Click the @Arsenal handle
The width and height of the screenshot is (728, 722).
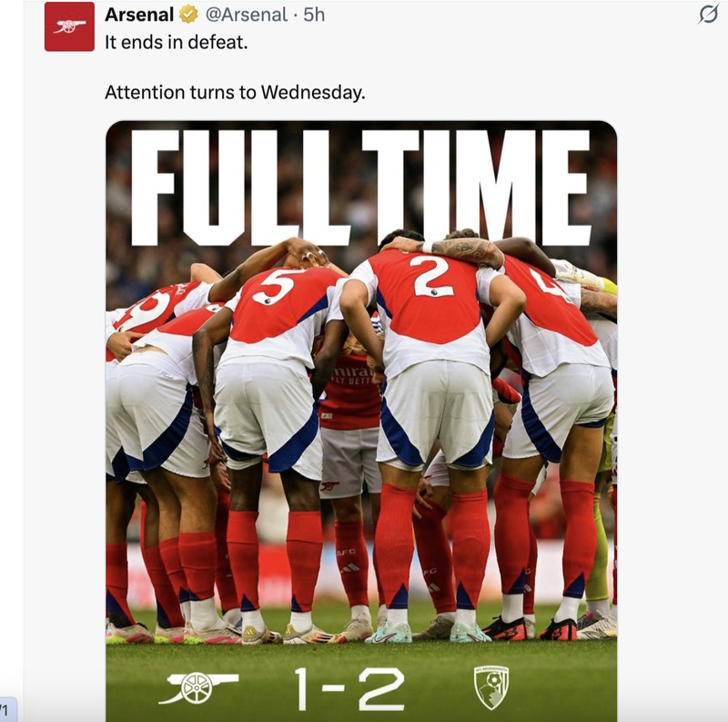point(246,14)
